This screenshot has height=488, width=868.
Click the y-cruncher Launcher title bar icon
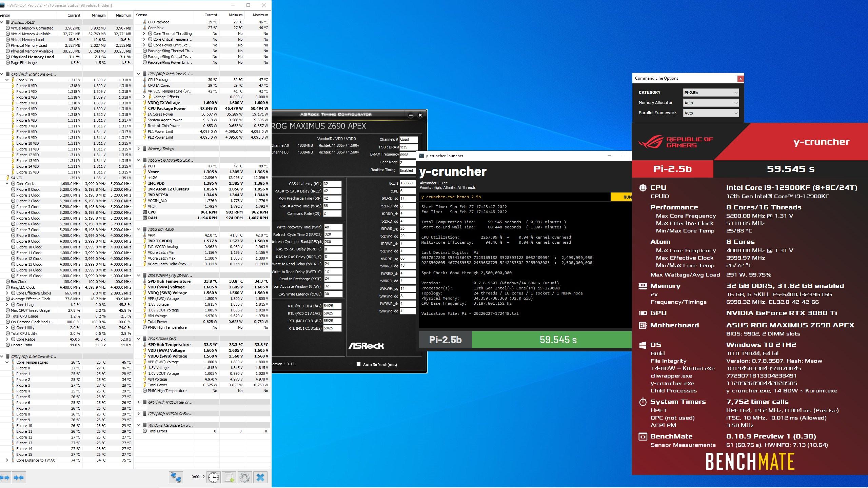tap(421, 156)
